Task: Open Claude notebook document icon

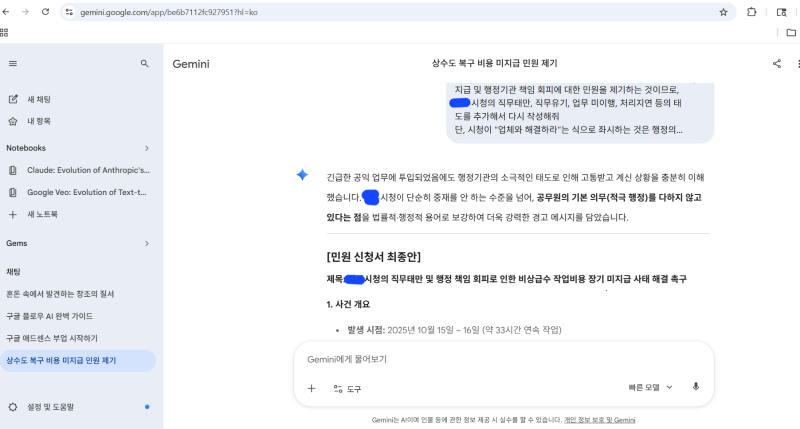Action: (x=13, y=170)
